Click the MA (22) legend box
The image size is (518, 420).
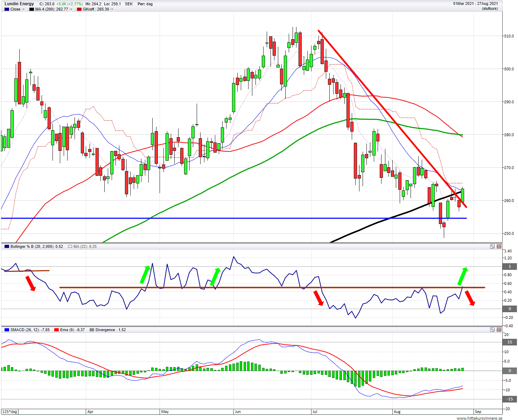(70, 246)
